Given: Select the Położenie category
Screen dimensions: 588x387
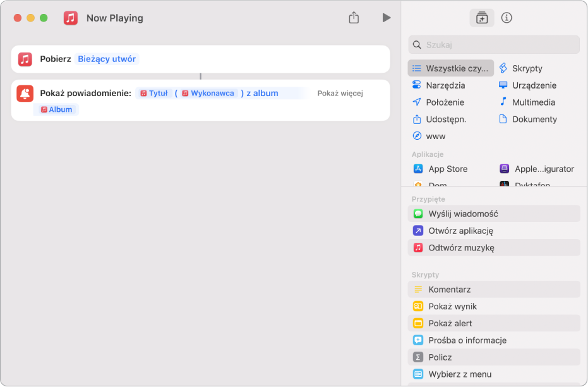Looking at the screenshot, I should coord(438,102).
